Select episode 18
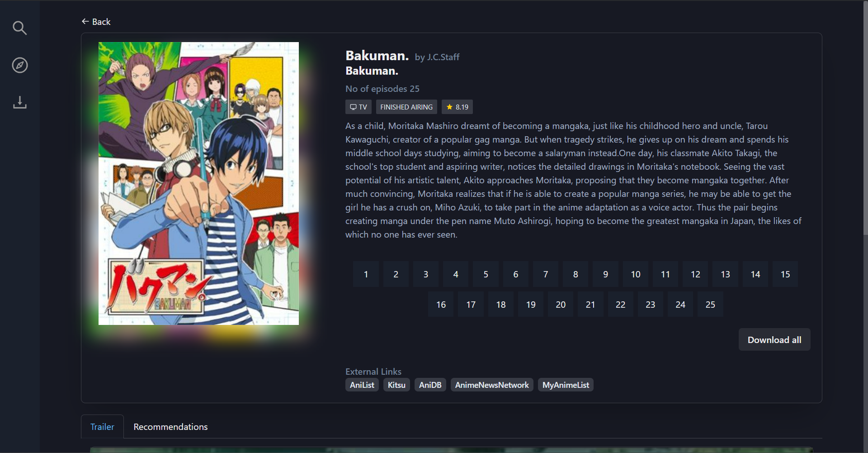 click(x=501, y=304)
